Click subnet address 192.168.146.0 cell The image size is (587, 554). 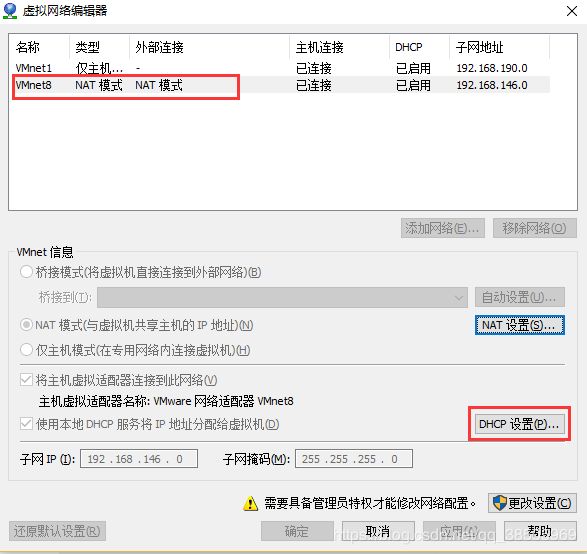tap(492, 85)
